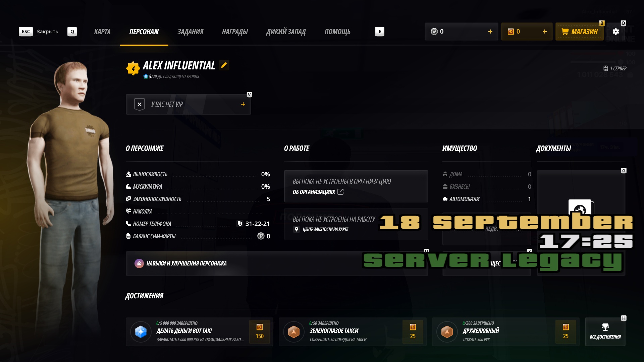Viewport: 644px width, 362px height.
Task: Expand VIP status with plus sign
Action: click(x=243, y=104)
